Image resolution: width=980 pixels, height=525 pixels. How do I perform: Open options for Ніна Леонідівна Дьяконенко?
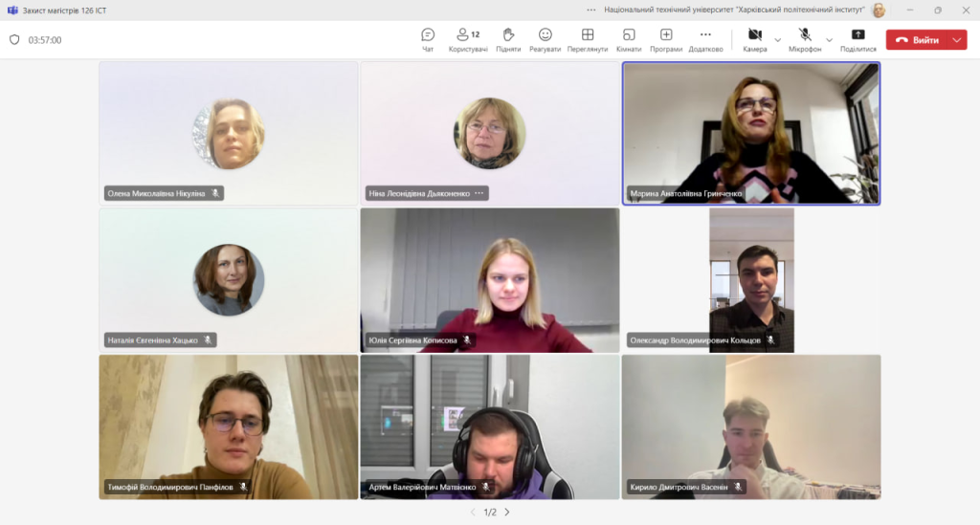[x=479, y=193]
